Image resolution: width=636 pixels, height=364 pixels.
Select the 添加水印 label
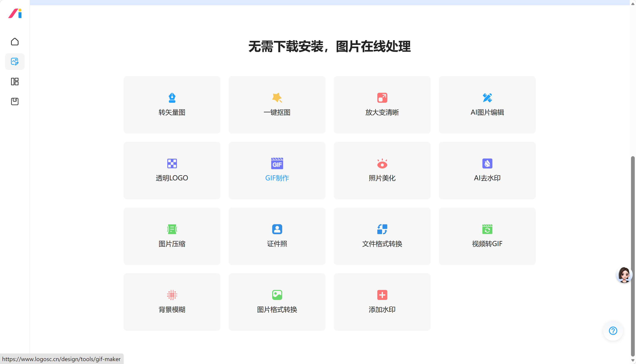382,310
